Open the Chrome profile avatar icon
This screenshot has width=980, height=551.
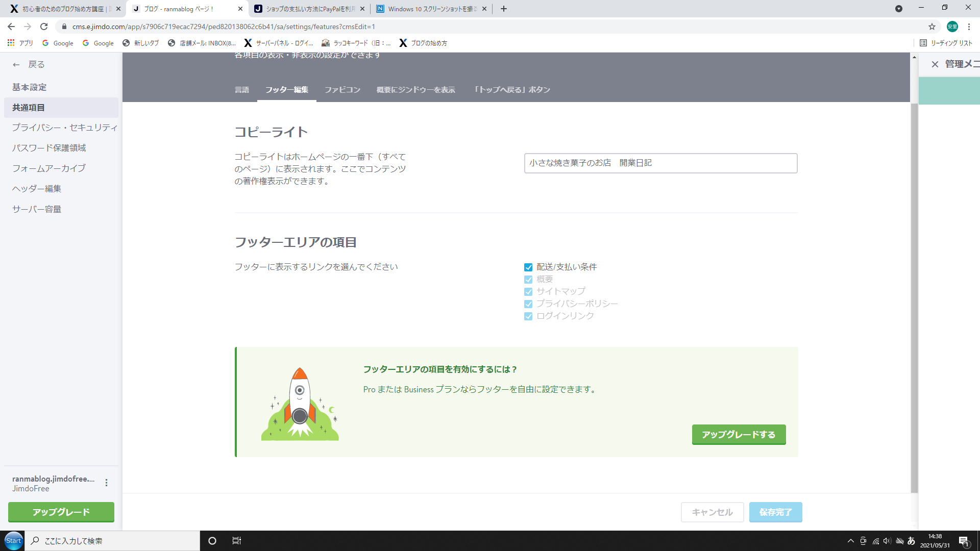[x=952, y=27]
